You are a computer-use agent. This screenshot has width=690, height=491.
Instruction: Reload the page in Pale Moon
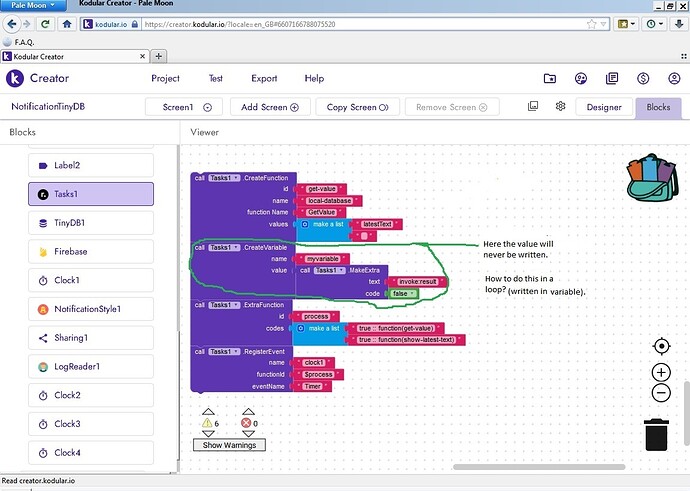pos(45,24)
